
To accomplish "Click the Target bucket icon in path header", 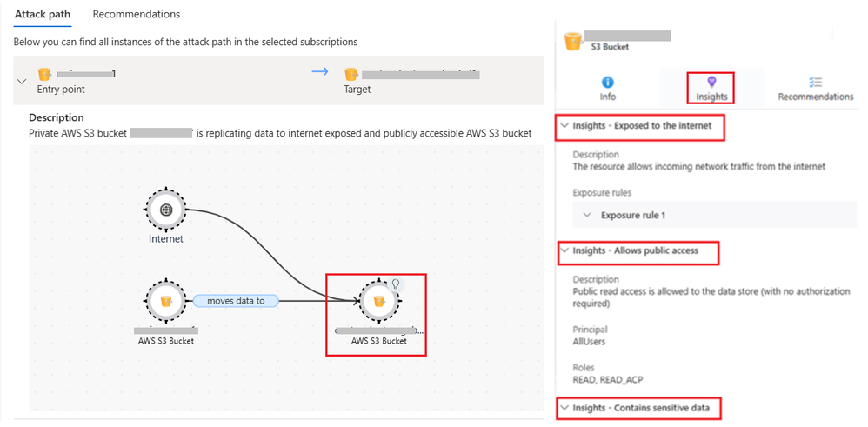I will pyautogui.click(x=351, y=74).
